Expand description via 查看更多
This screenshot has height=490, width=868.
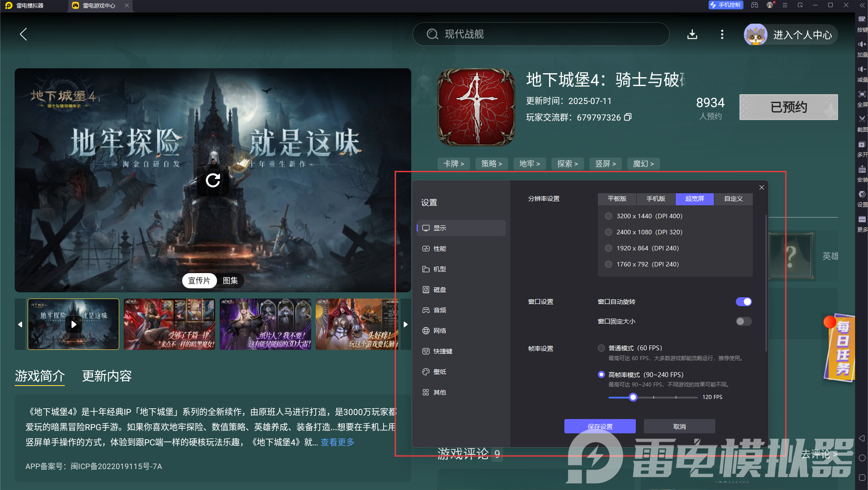pyautogui.click(x=337, y=442)
